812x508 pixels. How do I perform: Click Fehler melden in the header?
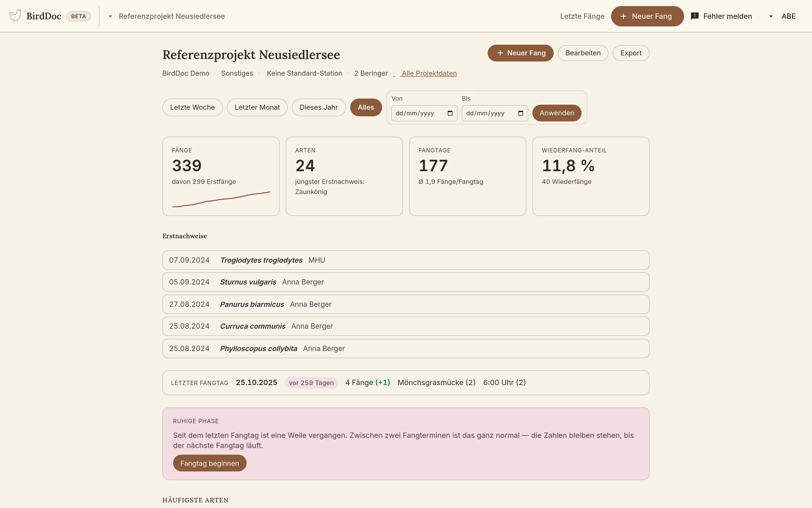[721, 16]
